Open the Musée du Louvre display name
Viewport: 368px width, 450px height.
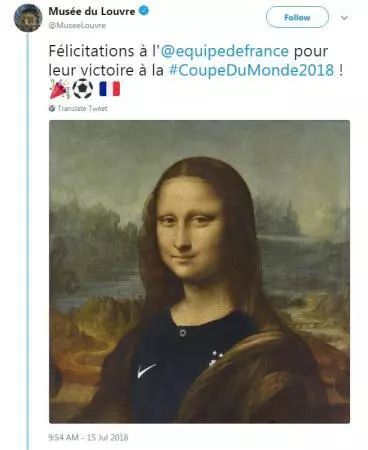(x=92, y=11)
